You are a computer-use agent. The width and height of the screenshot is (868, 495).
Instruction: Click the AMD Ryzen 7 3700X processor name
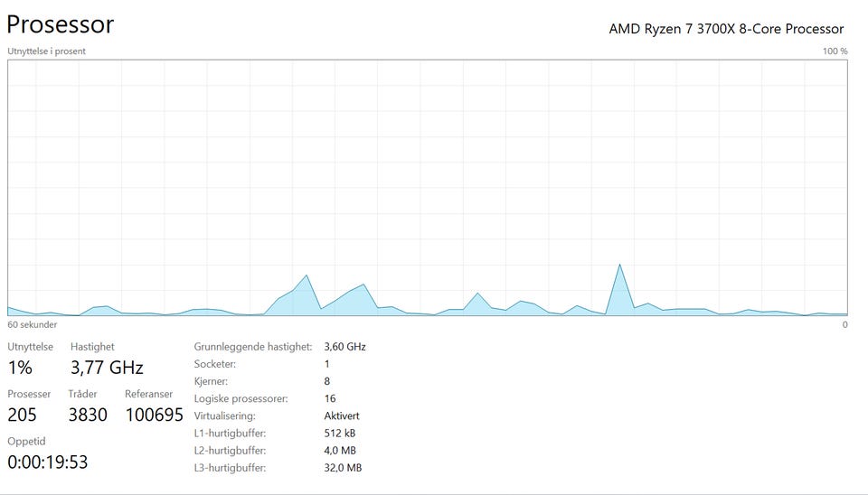click(726, 29)
